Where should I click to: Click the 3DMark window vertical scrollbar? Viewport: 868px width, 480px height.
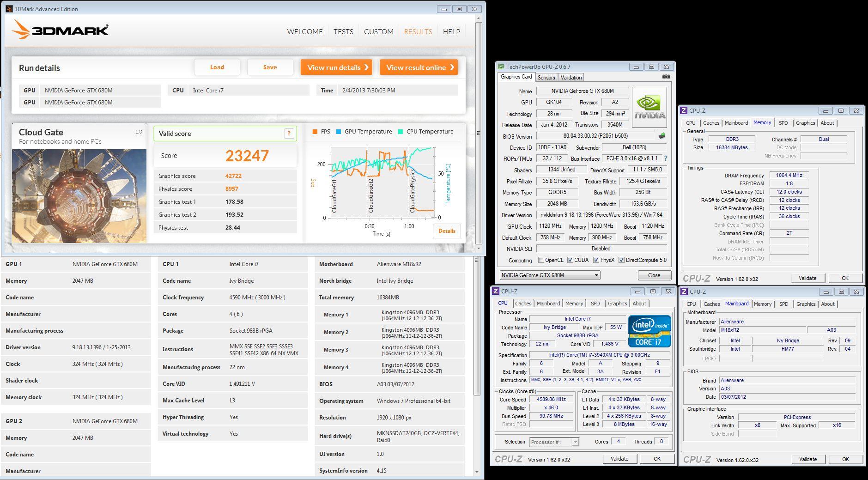click(479, 133)
